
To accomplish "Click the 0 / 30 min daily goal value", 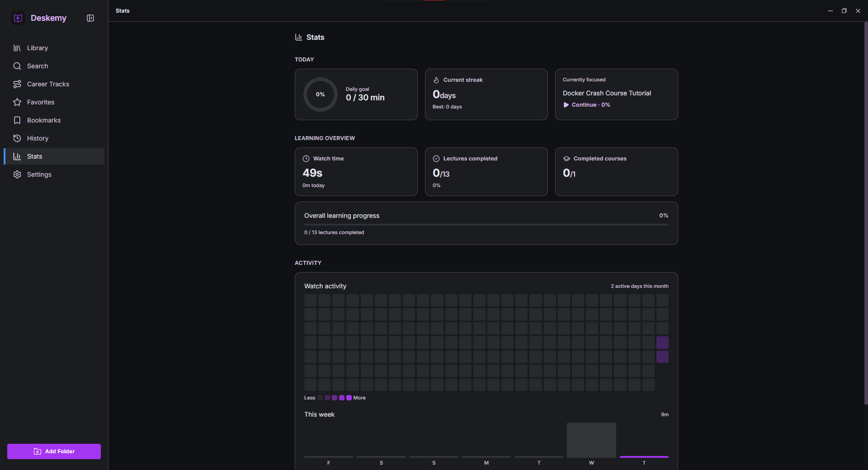I will pos(365,98).
